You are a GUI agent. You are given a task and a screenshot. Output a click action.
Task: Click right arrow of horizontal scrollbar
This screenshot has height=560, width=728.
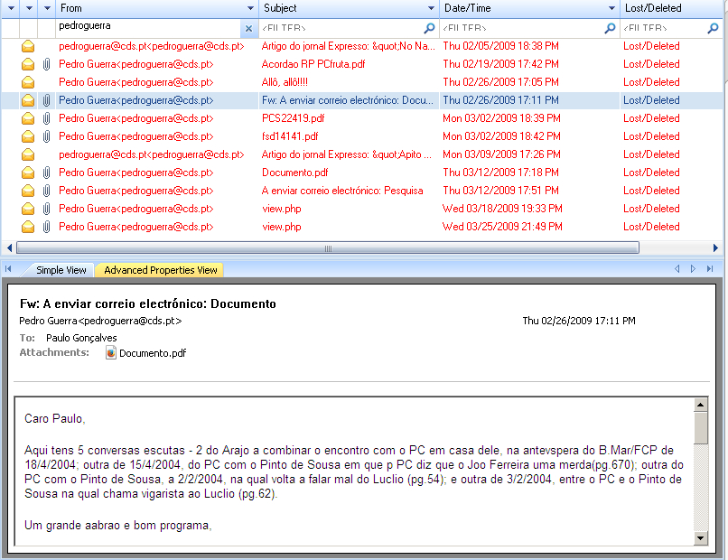pyautogui.click(x=715, y=248)
